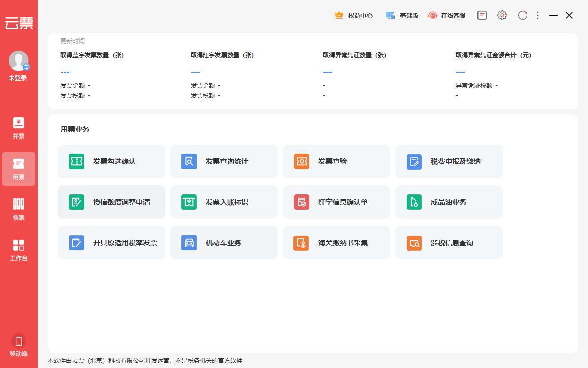Click the 发票查询统计 search icon

point(189,161)
